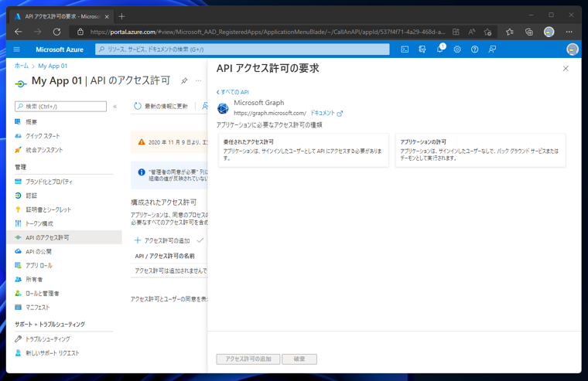
Task: Open Directories and subscriptions filter icon
Action: (x=422, y=49)
